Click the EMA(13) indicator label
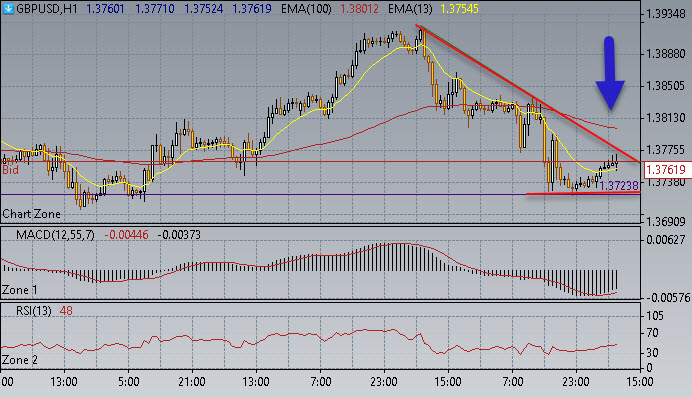This screenshot has width=692, height=398. (410, 9)
